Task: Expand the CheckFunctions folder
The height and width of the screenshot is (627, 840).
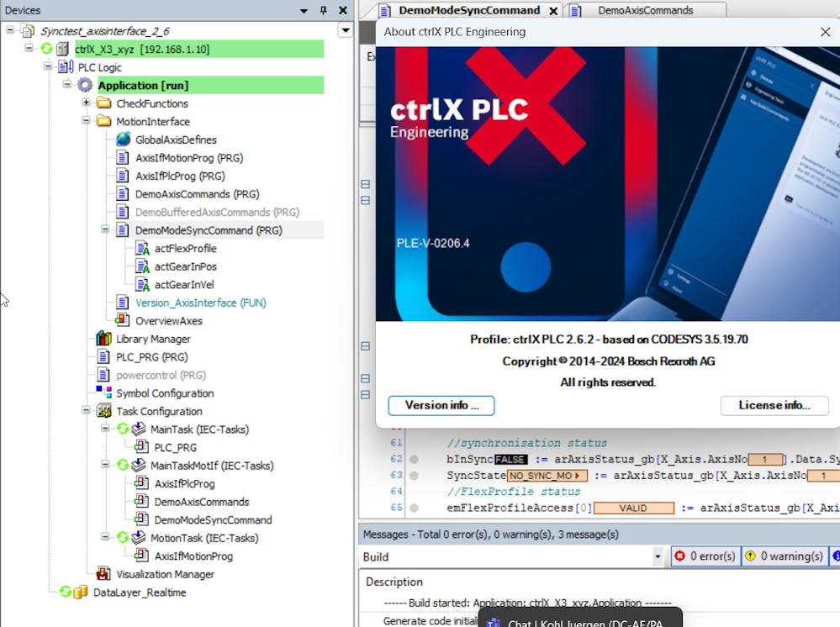Action: 86,103
